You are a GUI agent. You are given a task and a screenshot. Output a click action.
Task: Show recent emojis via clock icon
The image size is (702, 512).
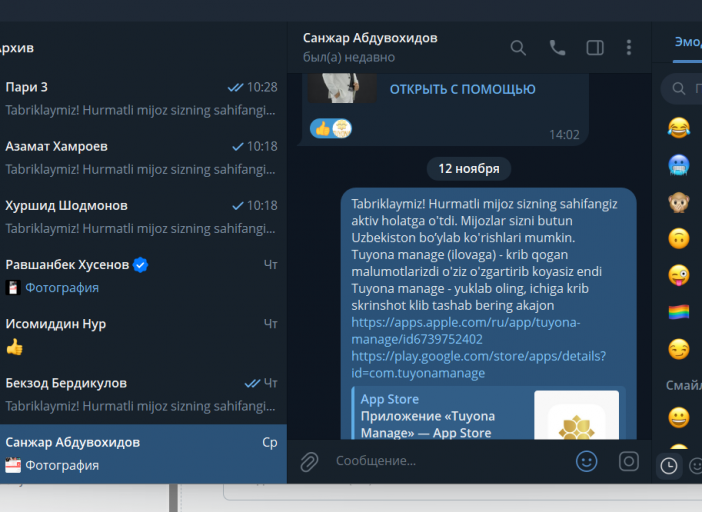coord(669,465)
